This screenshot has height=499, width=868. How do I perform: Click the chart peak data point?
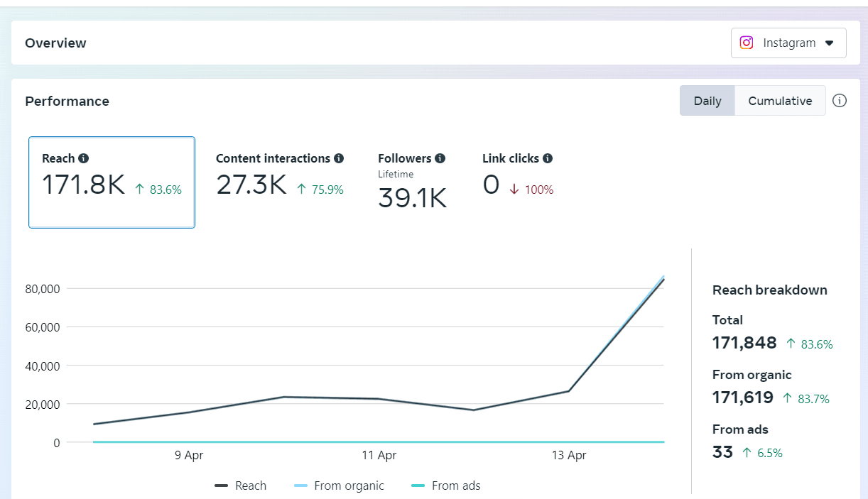(663, 278)
